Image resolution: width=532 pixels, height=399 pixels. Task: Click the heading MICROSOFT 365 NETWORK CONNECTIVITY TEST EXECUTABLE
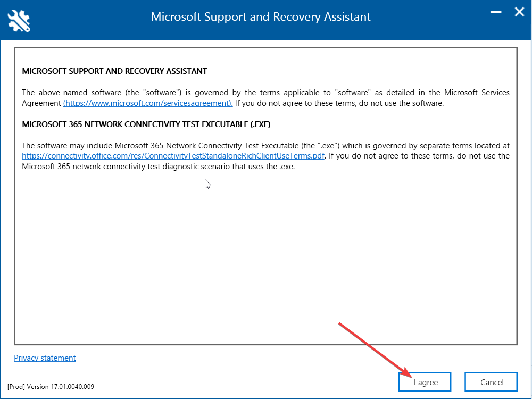[146, 124]
